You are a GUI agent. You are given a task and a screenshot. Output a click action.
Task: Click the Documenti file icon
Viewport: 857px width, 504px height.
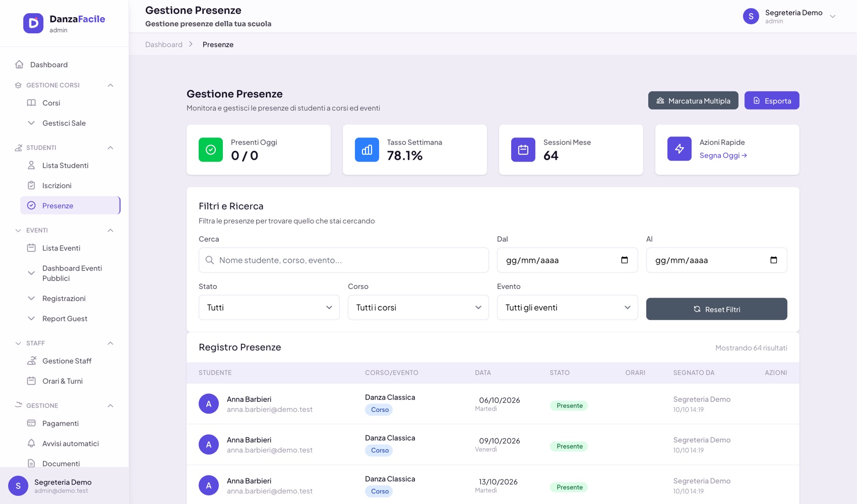[31, 464]
